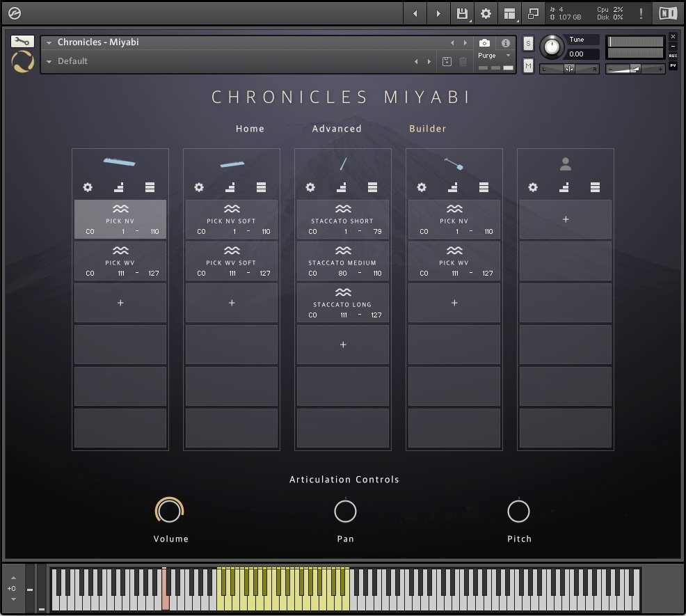Click previous arrow in top Kontakt toolbar
The height and width of the screenshot is (616, 686).
click(415, 13)
